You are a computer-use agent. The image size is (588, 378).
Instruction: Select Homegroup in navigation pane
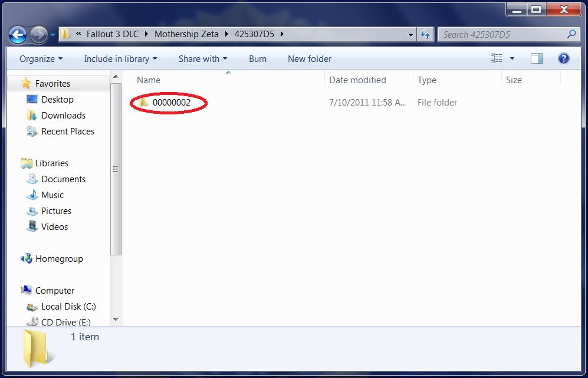point(59,259)
